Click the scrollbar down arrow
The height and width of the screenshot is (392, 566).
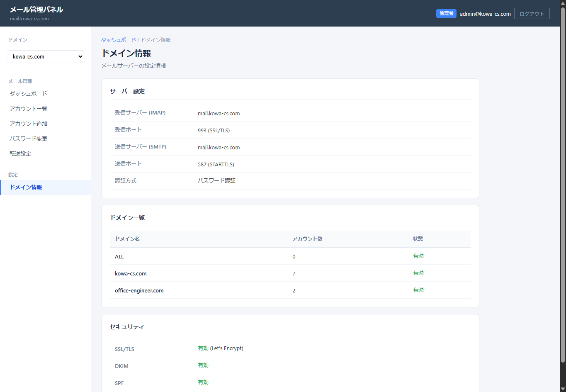tap(563, 389)
